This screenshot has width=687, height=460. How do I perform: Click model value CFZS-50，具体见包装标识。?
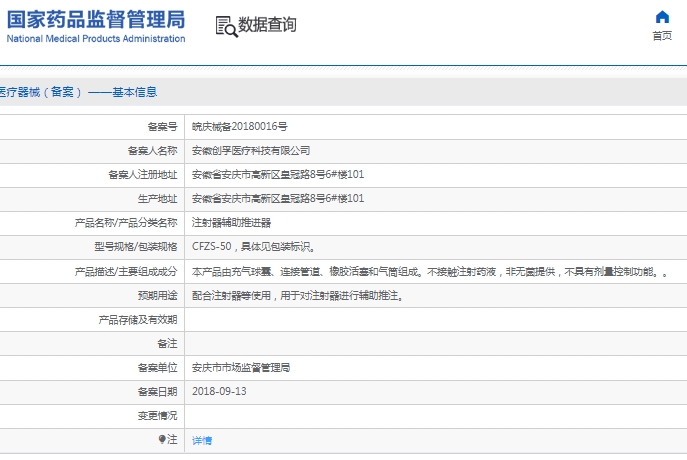click(x=253, y=247)
